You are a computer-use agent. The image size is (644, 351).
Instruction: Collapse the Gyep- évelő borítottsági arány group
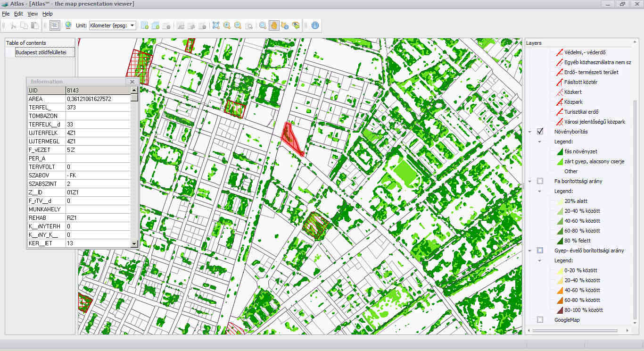pyautogui.click(x=530, y=251)
